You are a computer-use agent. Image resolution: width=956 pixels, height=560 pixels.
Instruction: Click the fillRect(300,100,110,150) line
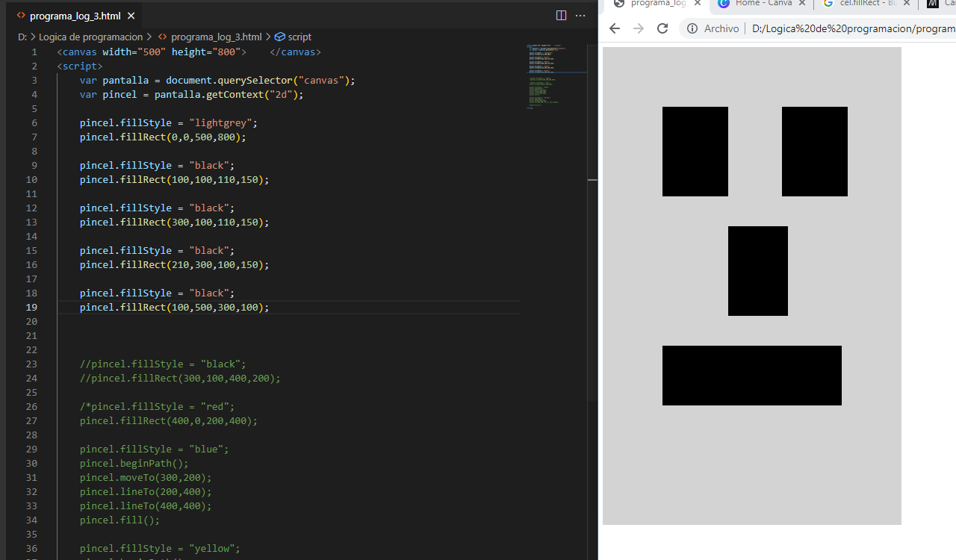(174, 222)
